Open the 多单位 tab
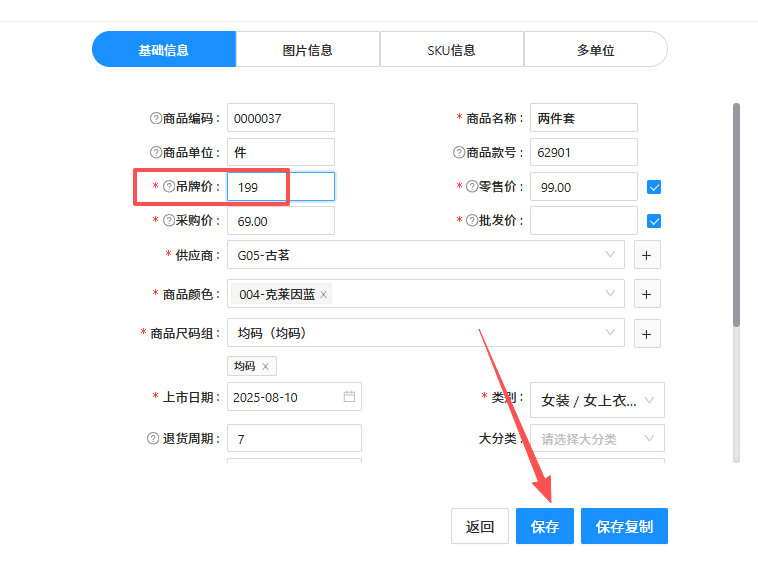Viewport: 758px width, 583px height. [596, 49]
